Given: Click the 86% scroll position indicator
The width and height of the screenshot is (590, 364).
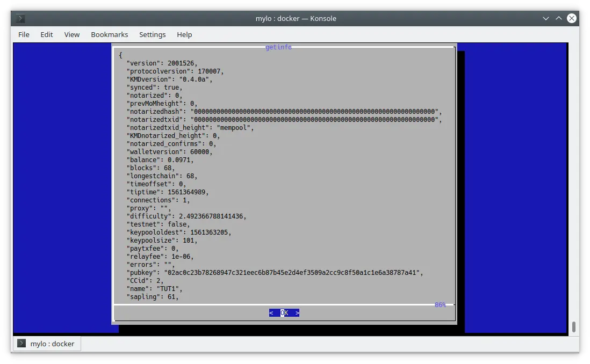Looking at the screenshot, I should (x=440, y=305).
